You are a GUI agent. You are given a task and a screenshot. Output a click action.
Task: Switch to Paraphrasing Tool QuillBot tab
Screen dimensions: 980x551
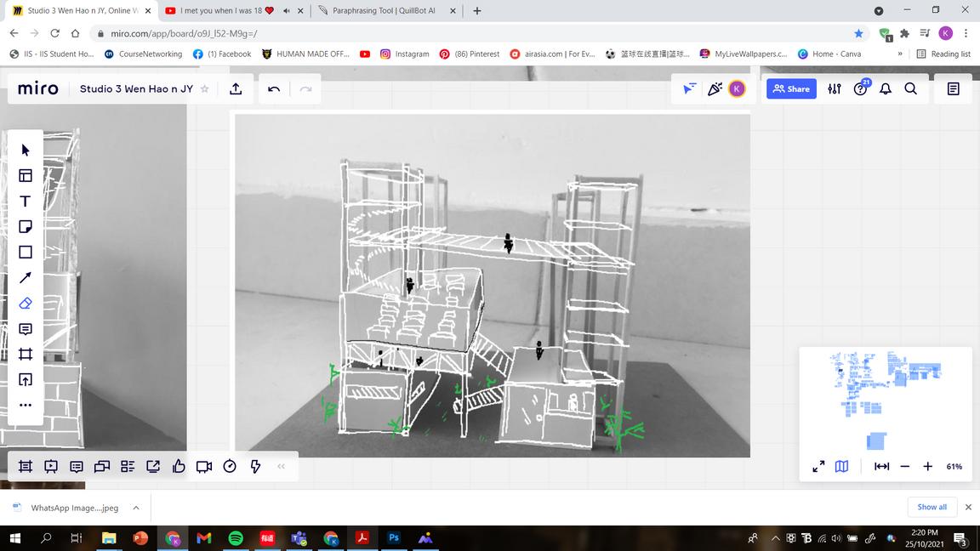tap(386, 10)
